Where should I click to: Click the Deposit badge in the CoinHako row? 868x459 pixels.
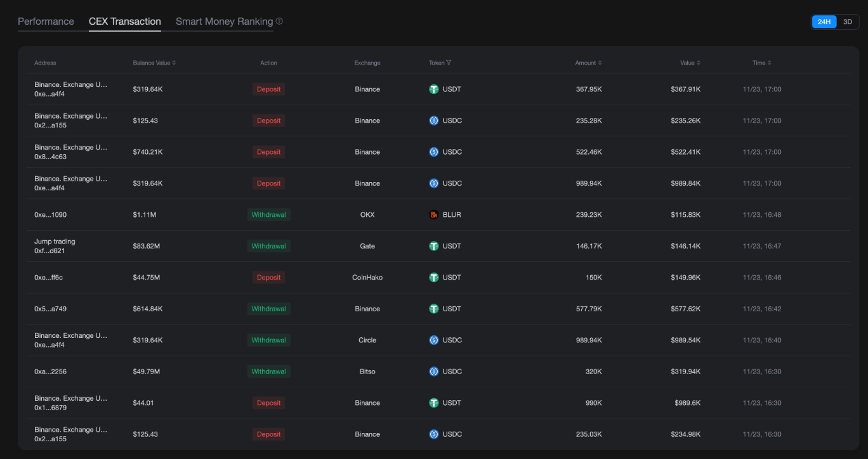[x=268, y=278]
